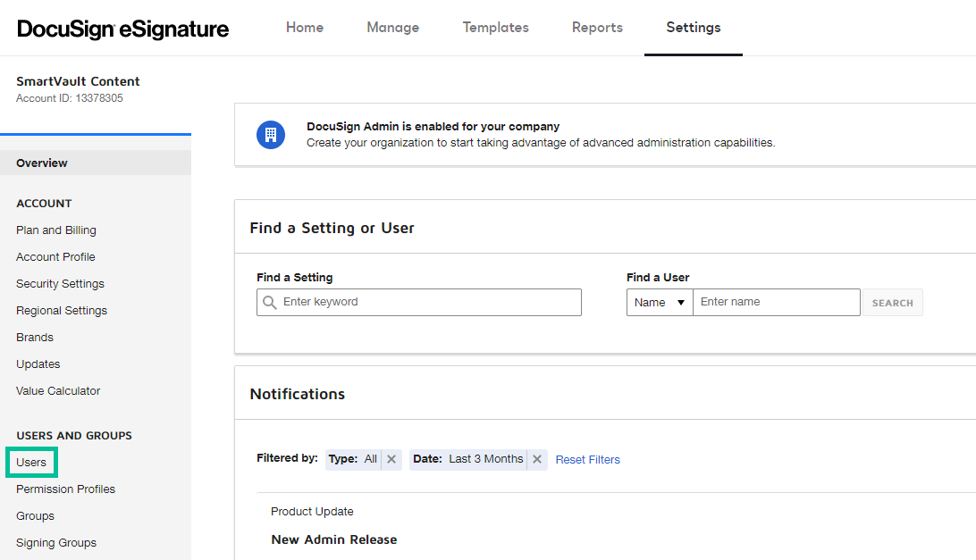Screen dimensions: 976x560
Task: Switch to the Manage tab
Action: coord(392,28)
